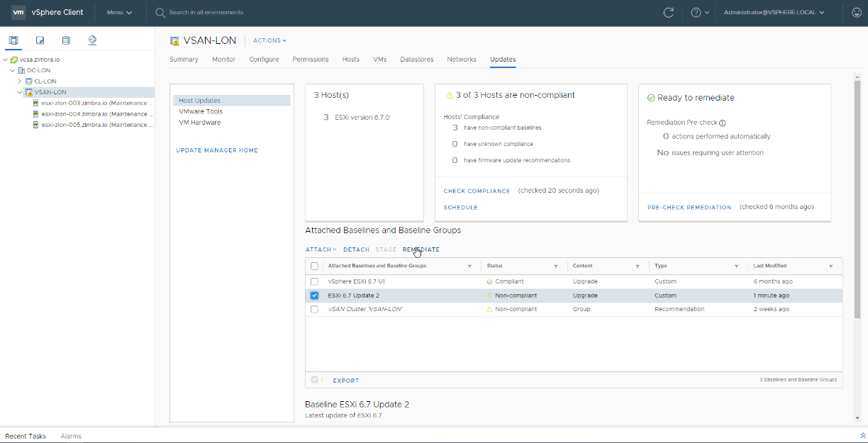The width and height of the screenshot is (868, 443).
Task: Collapse the DC-LON datacenter node
Action: coord(13,70)
